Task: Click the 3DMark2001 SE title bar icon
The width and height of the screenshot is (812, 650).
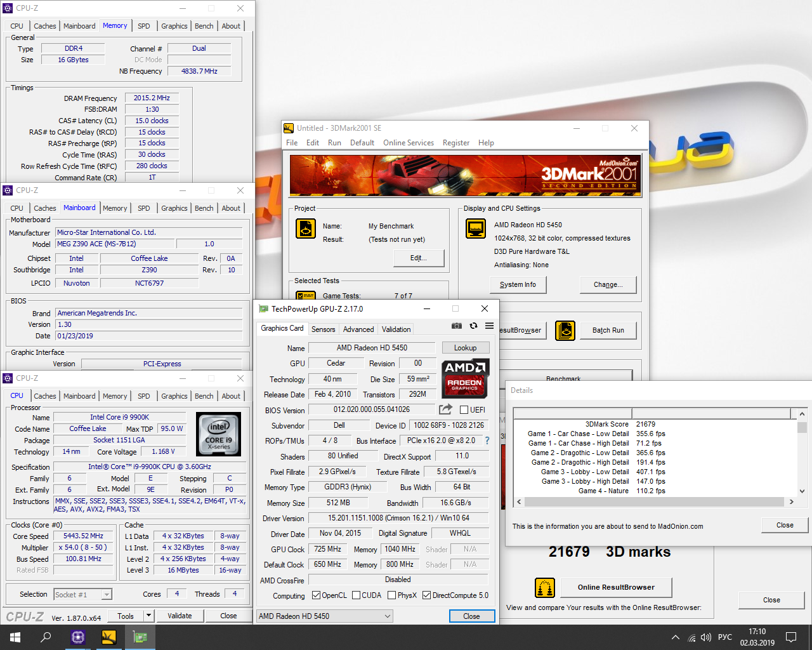Action: 289,128
